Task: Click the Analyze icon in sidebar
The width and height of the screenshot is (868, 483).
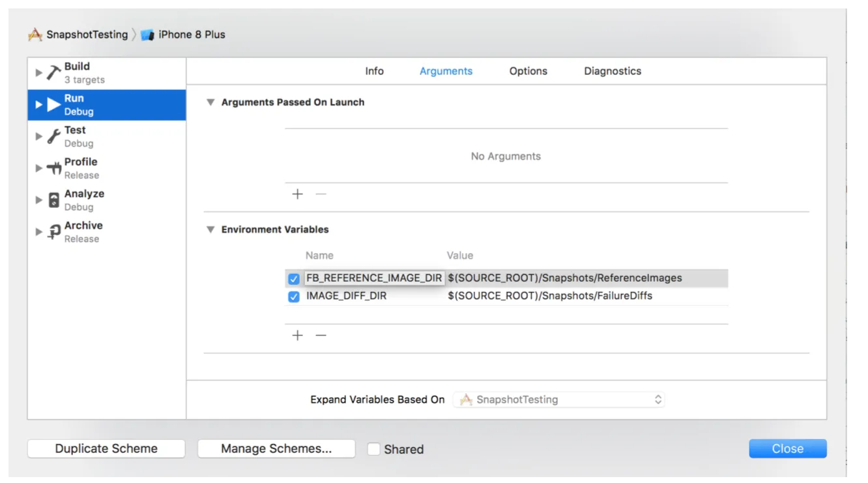Action: (53, 200)
